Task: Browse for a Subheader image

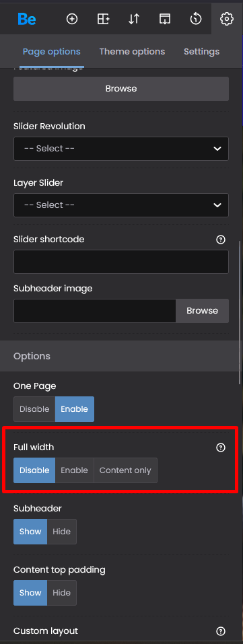Action: 203,311
